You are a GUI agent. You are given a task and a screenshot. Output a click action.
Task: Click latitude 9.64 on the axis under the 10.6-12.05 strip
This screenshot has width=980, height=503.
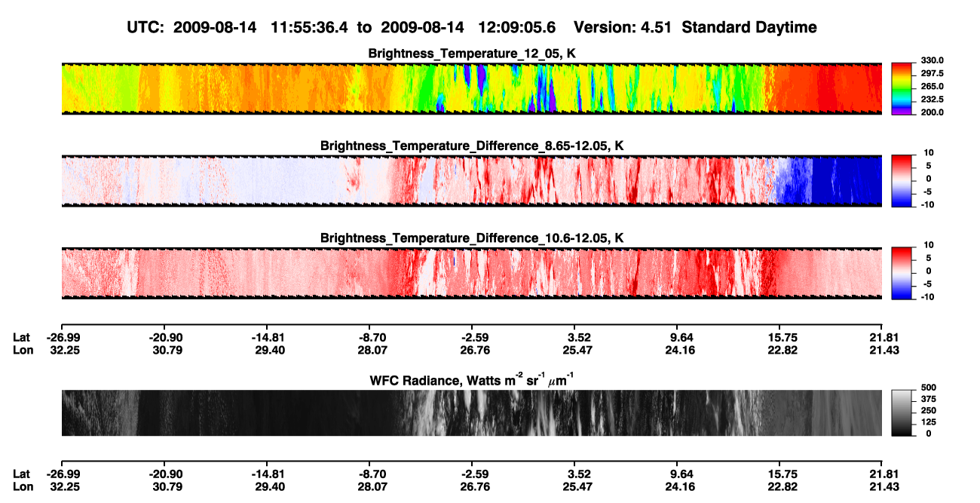pos(681,338)
